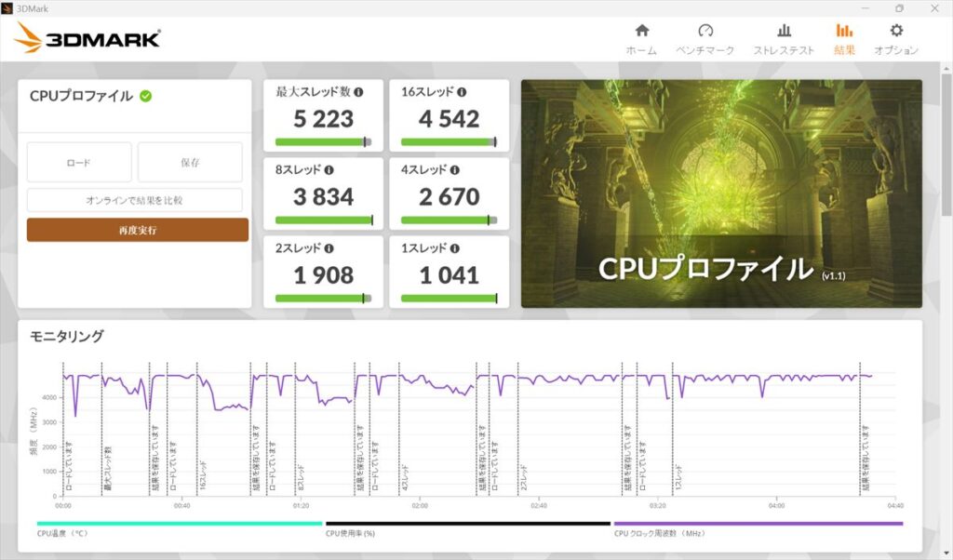Click the CPUプロファイル panel title
This screenshot has height=560, width=953.
(x=81, y=96)
